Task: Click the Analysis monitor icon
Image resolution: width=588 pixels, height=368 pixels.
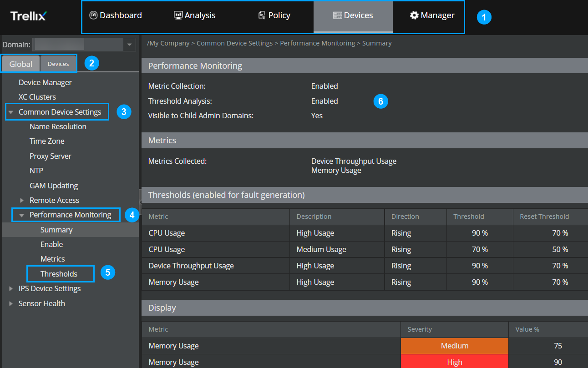Action: click(x=178, y=15)
